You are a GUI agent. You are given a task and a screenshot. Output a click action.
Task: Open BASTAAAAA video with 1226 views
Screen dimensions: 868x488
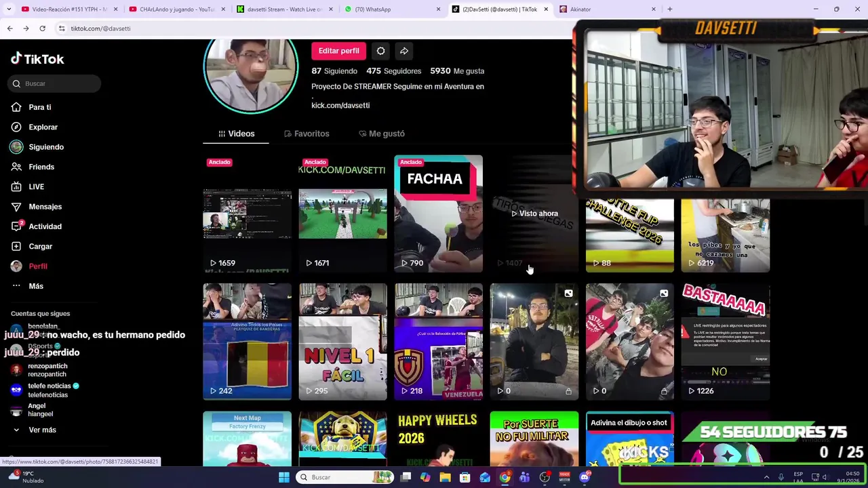click(x=726, y=342)
